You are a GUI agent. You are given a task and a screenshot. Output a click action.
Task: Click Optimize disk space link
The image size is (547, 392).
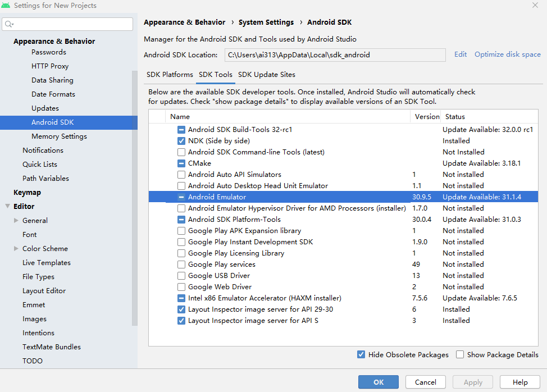(x=508, y=54)
